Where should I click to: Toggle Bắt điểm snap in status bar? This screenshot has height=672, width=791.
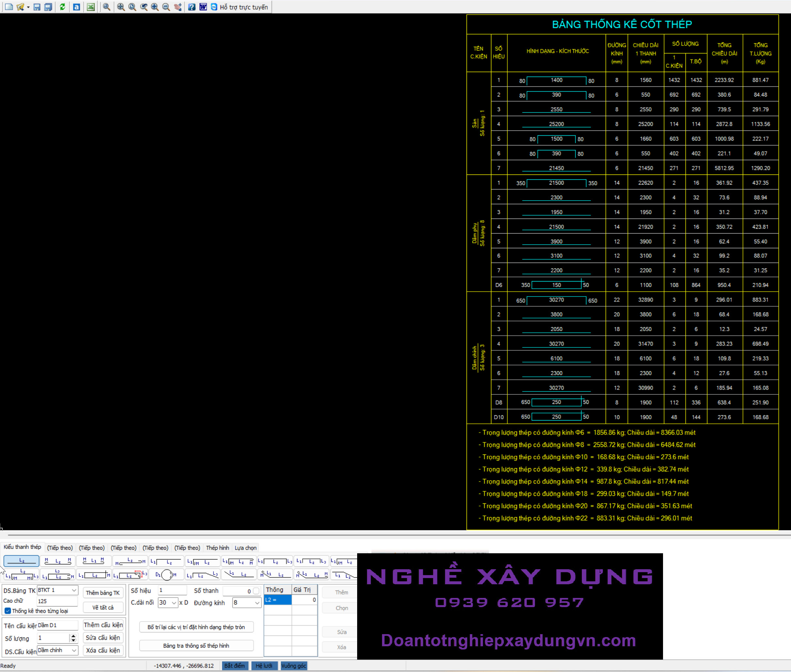(234, 665)
